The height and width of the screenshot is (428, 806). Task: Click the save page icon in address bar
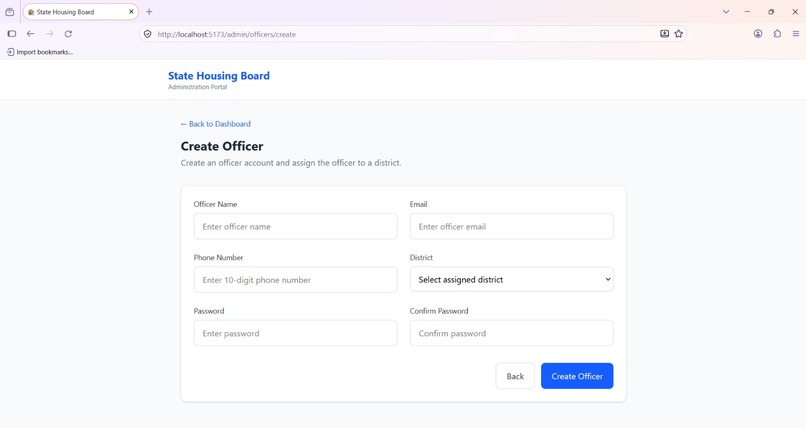tap(665, 34)
